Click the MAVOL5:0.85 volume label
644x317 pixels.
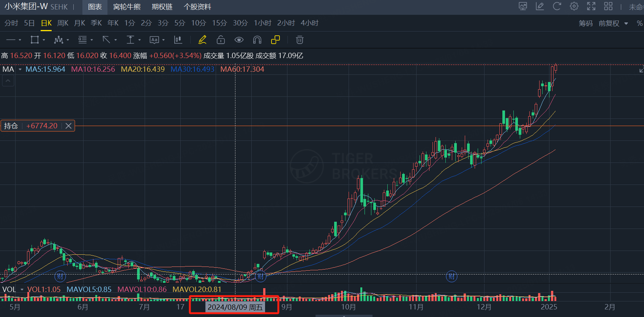point(89,289)
